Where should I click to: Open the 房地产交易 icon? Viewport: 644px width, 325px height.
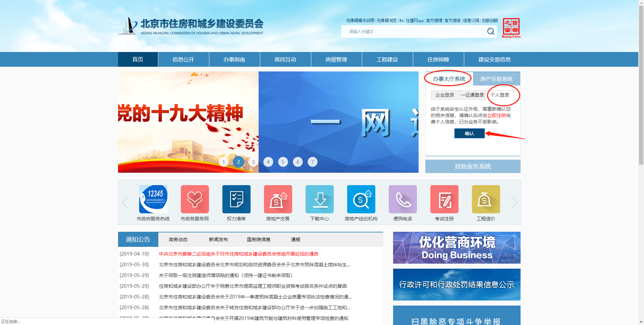click(x=278, y=199)
